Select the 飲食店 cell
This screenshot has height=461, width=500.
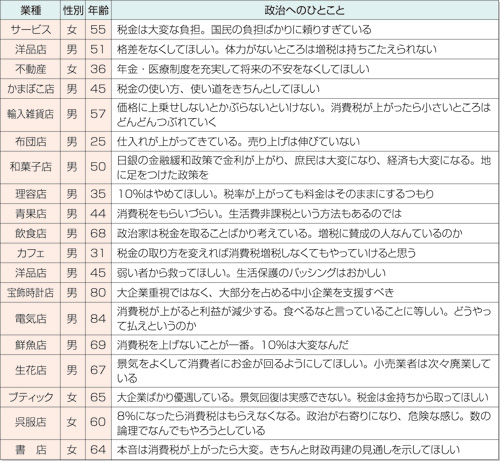pos(30,233)
